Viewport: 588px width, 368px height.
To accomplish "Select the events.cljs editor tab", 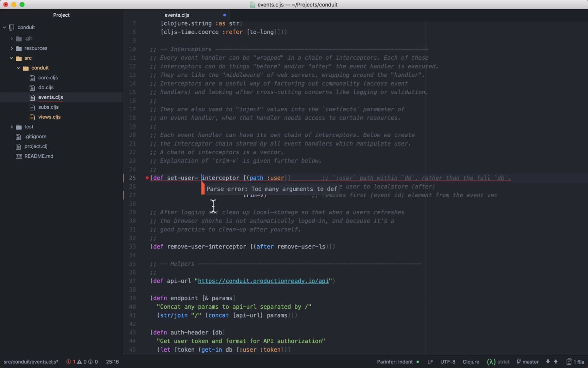I will coord(177,15).
